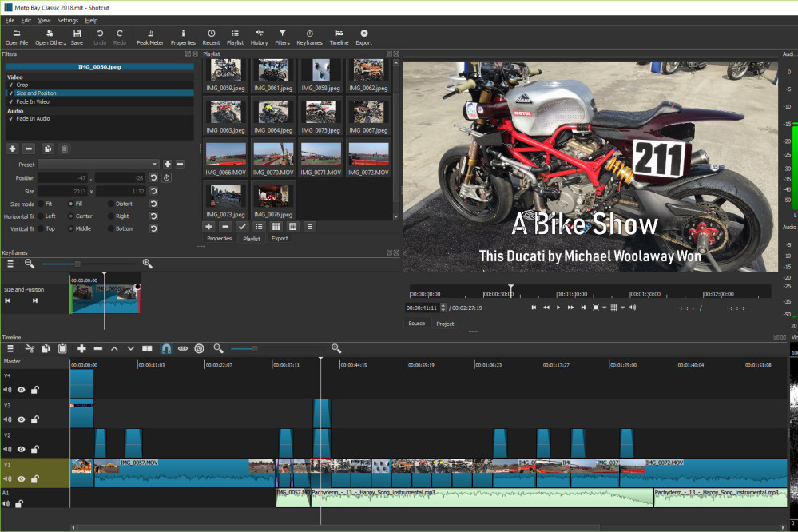Viewport: 798px width, 532px height.
Task: Open the File menu
Action: point(10,20)
